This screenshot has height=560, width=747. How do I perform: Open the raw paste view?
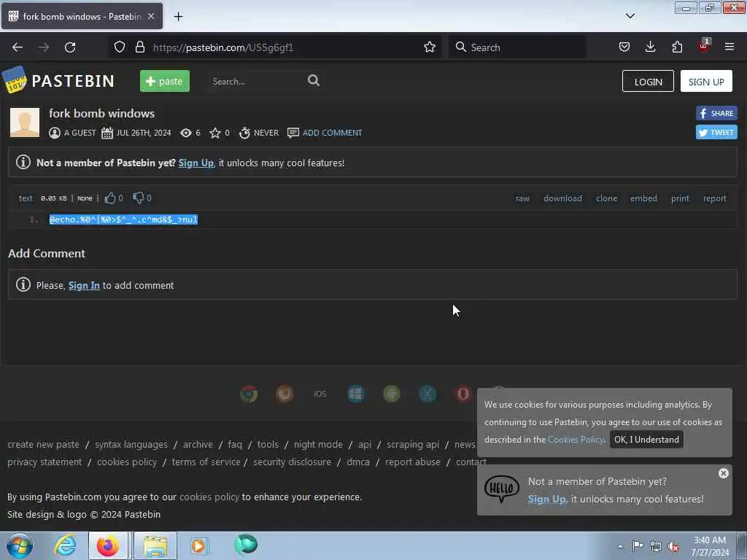522,198
